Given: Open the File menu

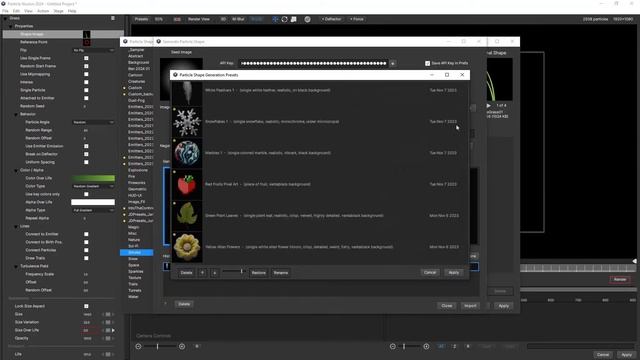Looking at the screenshot, I should [x=5, y=11].
